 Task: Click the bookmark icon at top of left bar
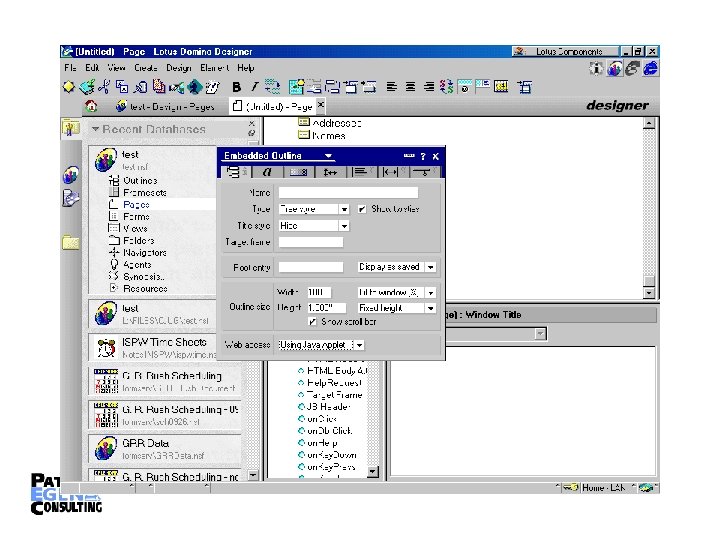point(71,128)
